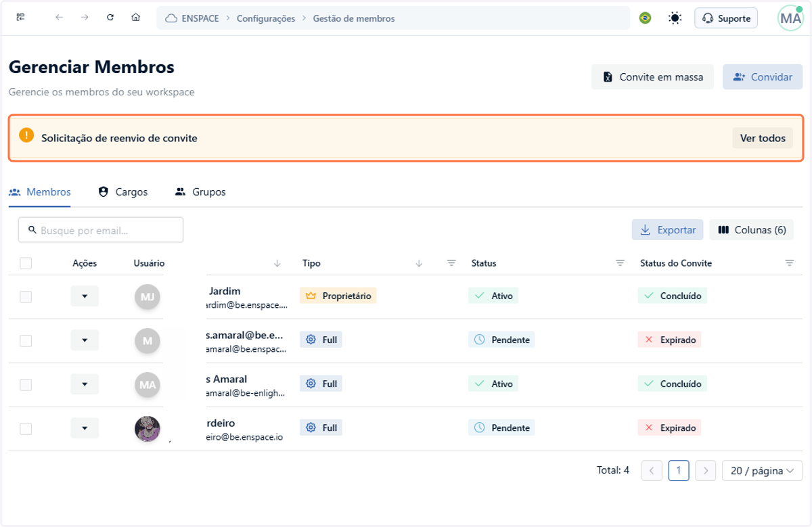
Task: Click the Convite em massa button
Action: [x=652, y=77]
